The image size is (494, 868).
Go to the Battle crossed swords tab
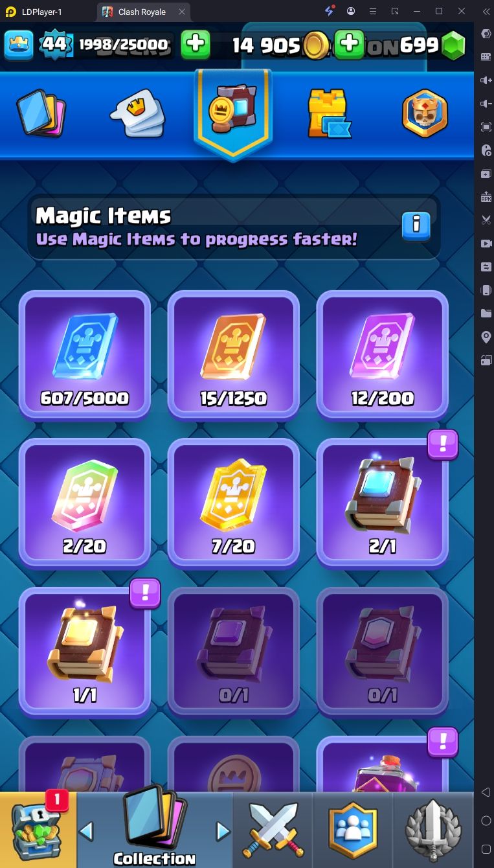click(x=273, y=830)
